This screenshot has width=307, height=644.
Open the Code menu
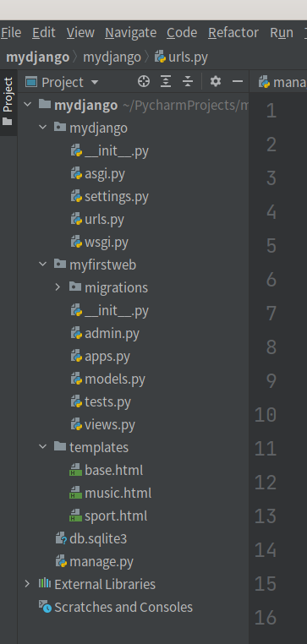(x=182, y=32)
